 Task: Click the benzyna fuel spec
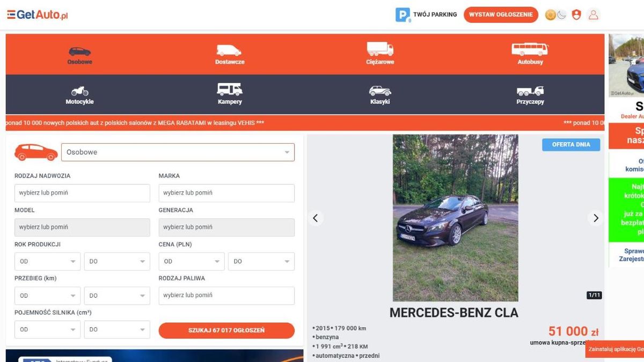tap(326, 337)
